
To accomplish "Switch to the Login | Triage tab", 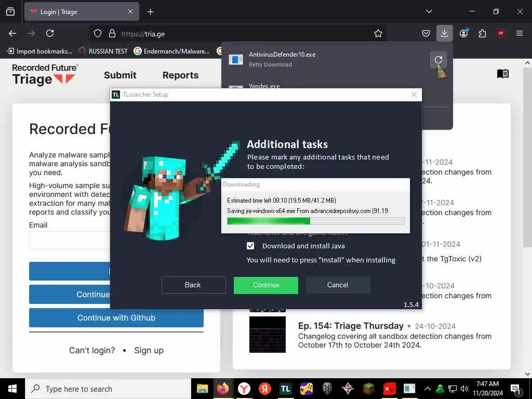I will pos(82,12).
